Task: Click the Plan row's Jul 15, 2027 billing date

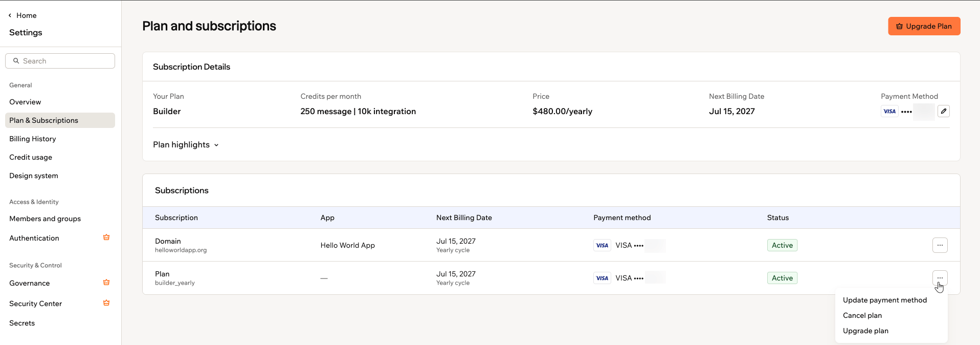Action: click(456, 274)
